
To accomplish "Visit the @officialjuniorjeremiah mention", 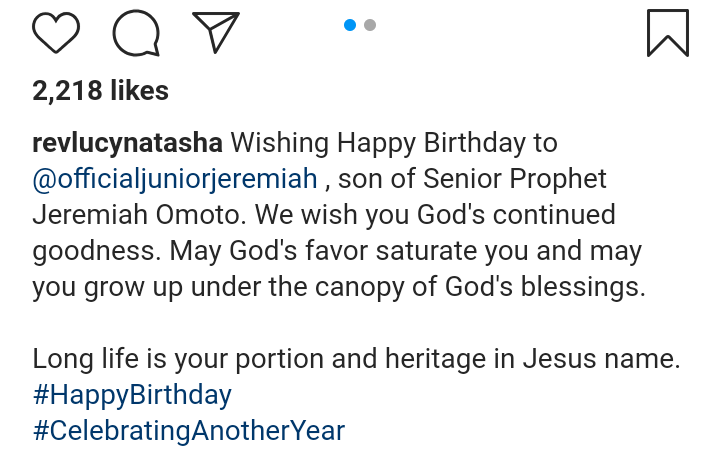I will (x=175, y=179).
